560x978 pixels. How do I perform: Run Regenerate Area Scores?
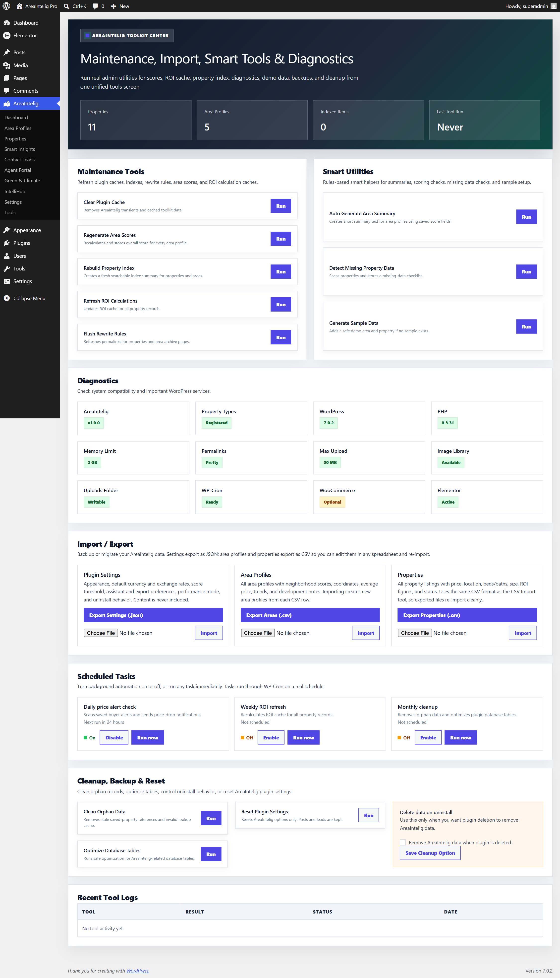(281, 239)
